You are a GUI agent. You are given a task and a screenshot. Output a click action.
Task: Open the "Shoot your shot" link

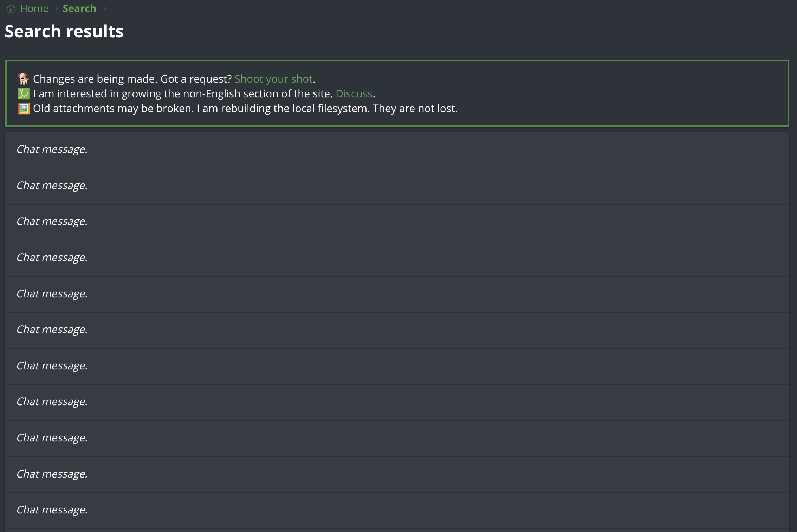(x=273, y=79)
